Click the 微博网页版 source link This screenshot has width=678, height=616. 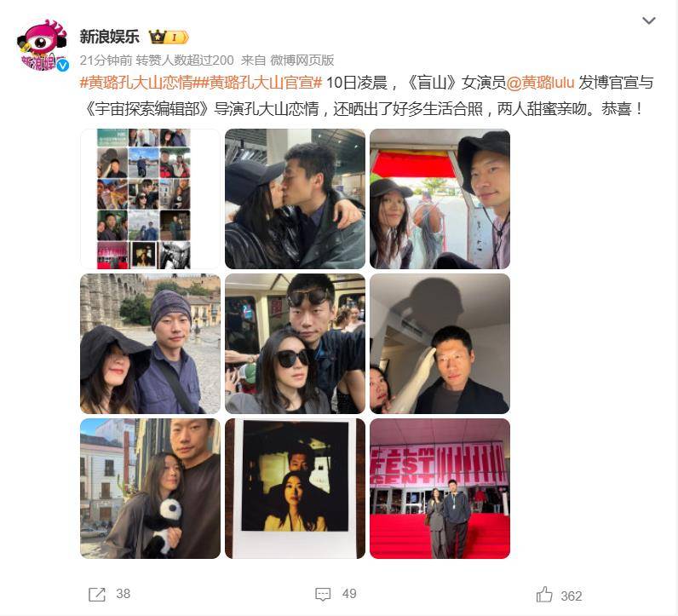(302, 60)
